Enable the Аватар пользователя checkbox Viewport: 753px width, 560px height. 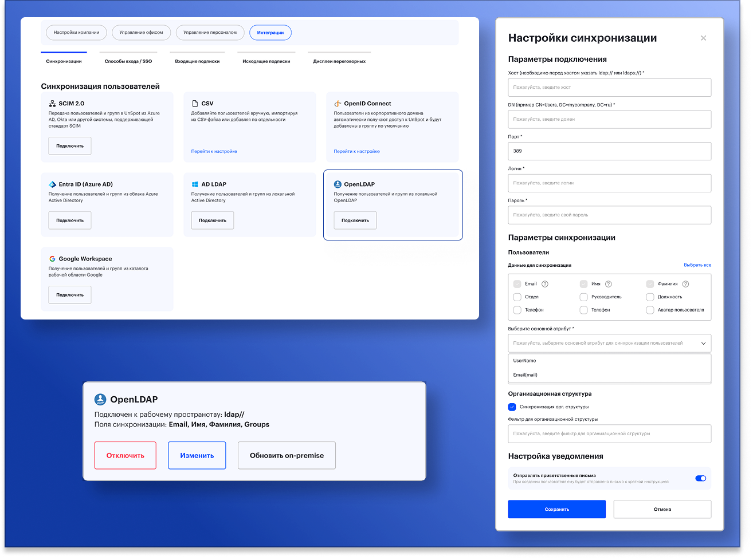(x=650, y=310)
